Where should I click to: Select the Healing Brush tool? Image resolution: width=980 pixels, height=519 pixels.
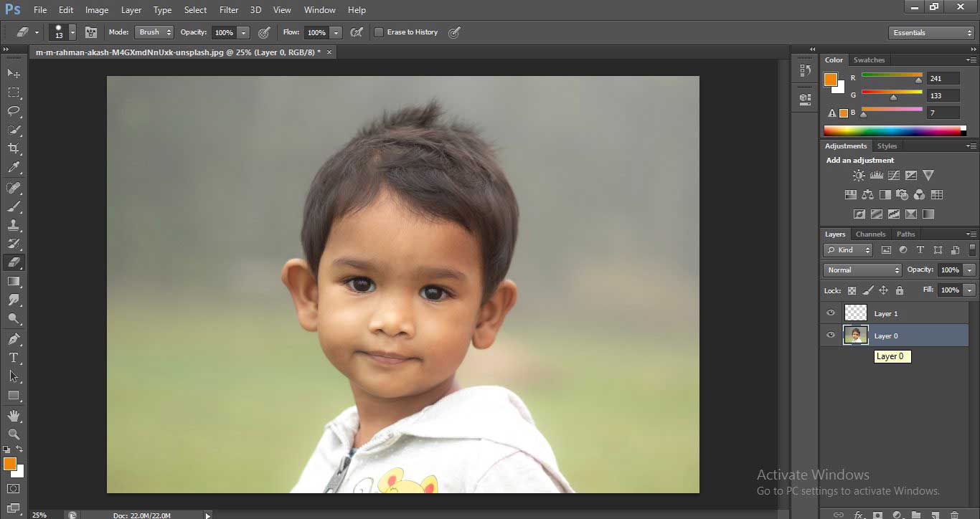tap(14, 188)
